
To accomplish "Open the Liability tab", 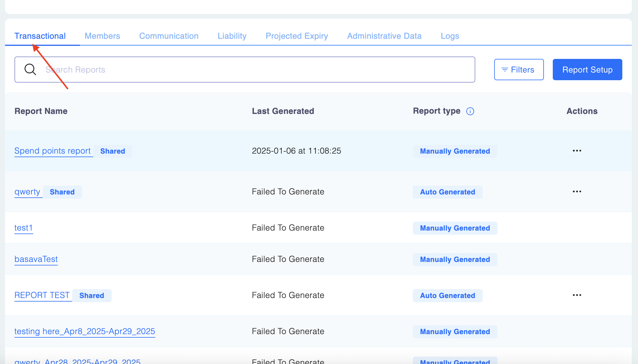I will [232, 36].
